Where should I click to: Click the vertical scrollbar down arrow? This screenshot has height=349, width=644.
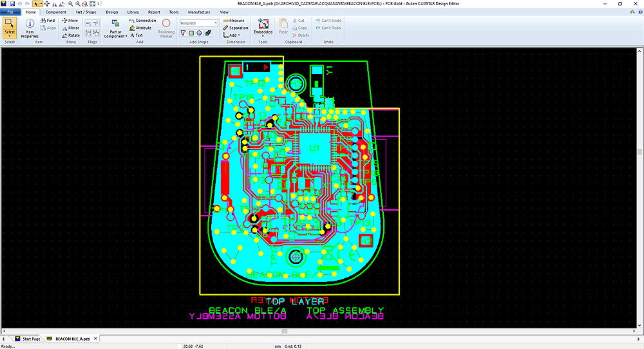[639, 325]
